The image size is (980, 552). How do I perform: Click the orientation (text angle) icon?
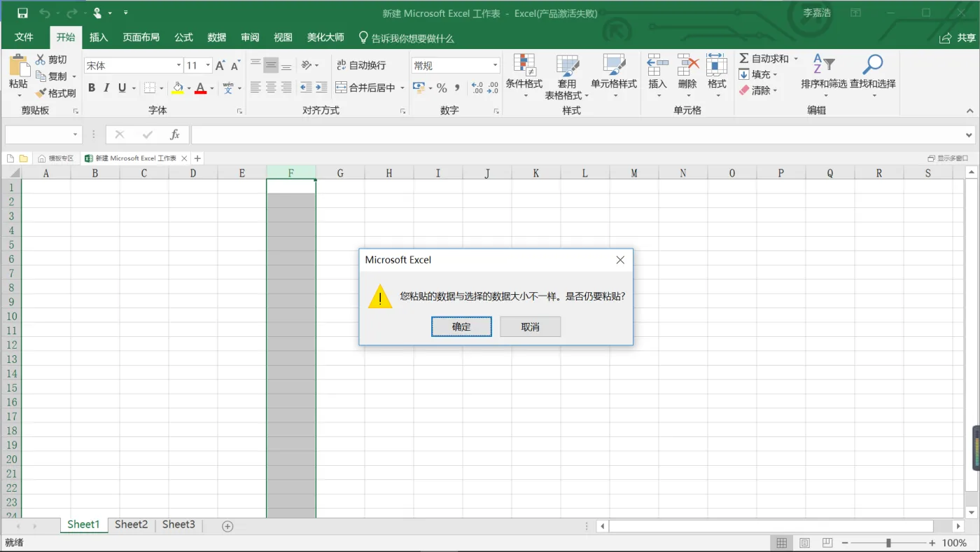306,65
